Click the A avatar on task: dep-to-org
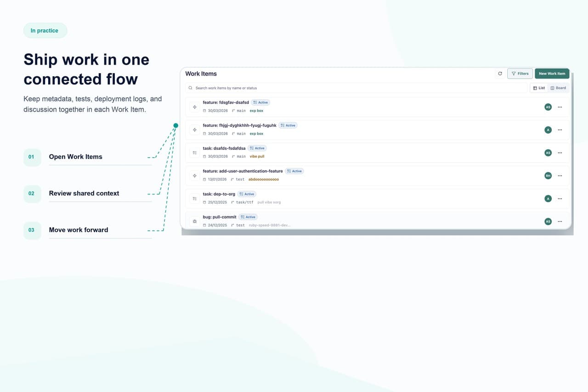This screenshot has width=588, height=392. pyautogui.click(x=548, y=199)
